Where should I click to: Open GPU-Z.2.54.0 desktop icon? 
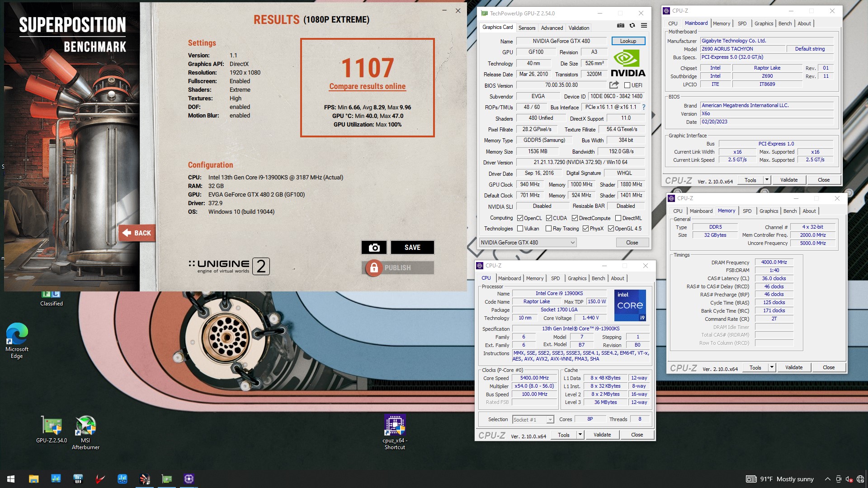(52, 429)
